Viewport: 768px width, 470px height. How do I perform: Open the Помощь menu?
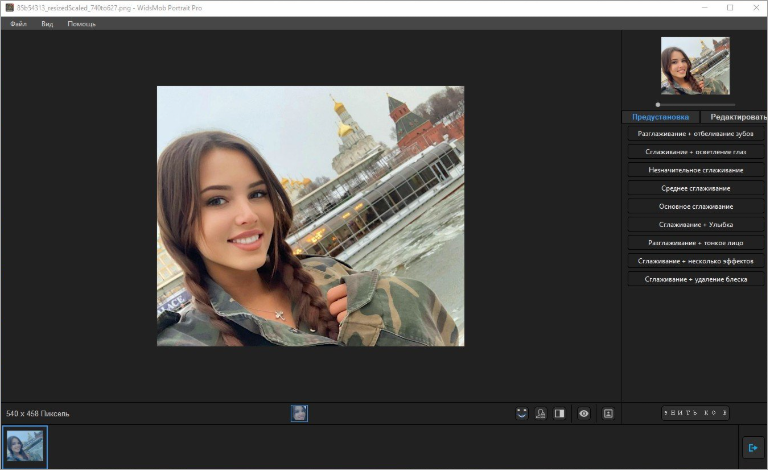pyautogui.click(x=81, y=24)
